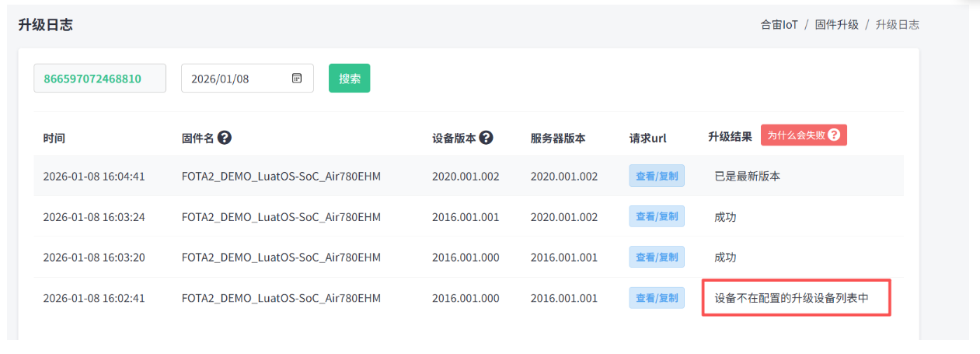Image resolution: width=980 pixels, height=354 pixels.
Task: Focus the IMEI field showing 866597072468810
Action: click(x=99, y=79)
